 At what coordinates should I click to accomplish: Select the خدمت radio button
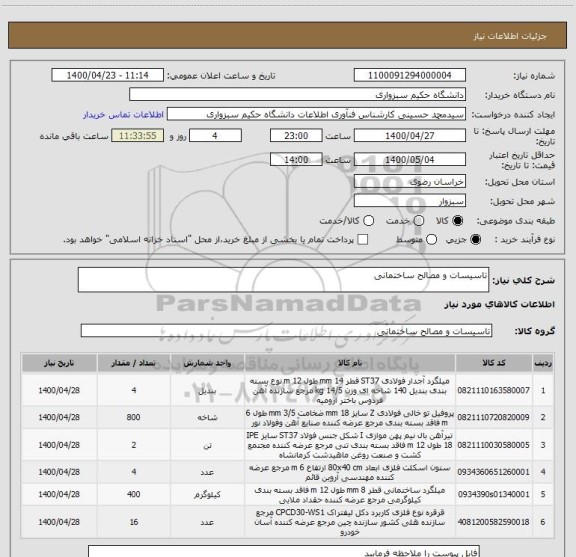[419, 220]
